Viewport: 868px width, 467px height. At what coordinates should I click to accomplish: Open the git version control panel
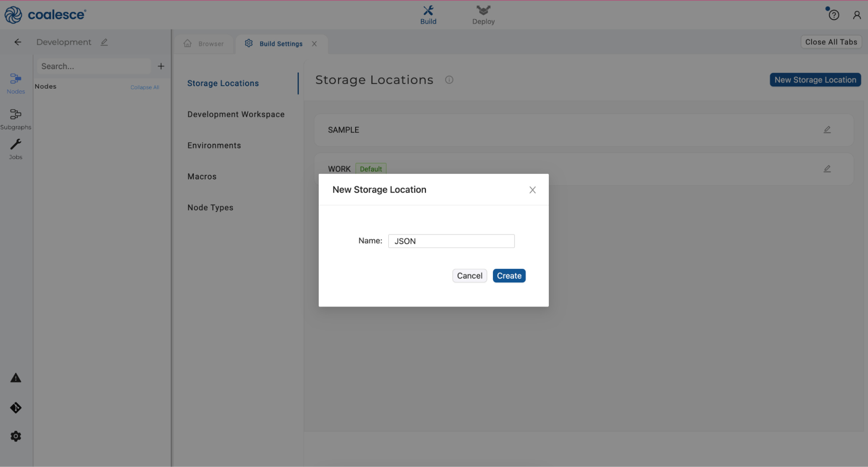pyautogui.click(x=15, y=407)
